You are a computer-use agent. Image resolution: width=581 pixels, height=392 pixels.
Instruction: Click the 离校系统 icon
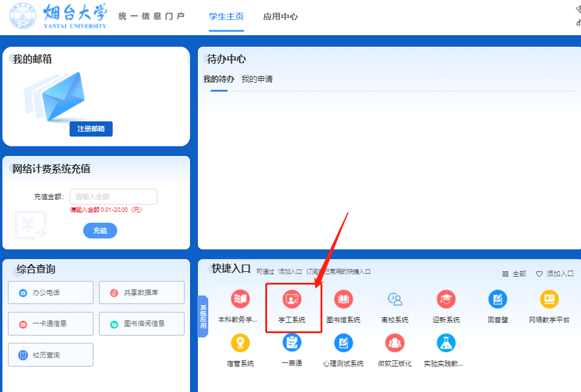tap(395, 300)
